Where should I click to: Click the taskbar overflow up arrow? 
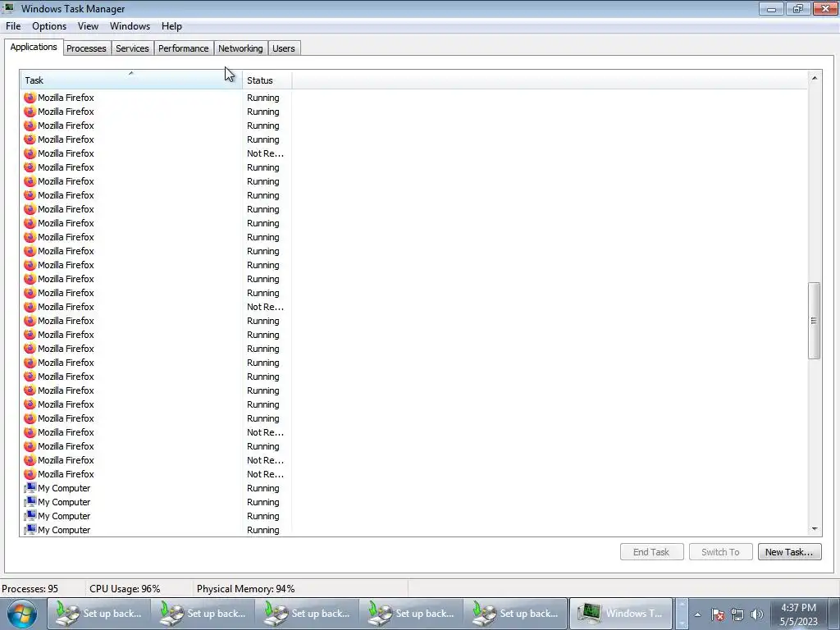[682, 605]
